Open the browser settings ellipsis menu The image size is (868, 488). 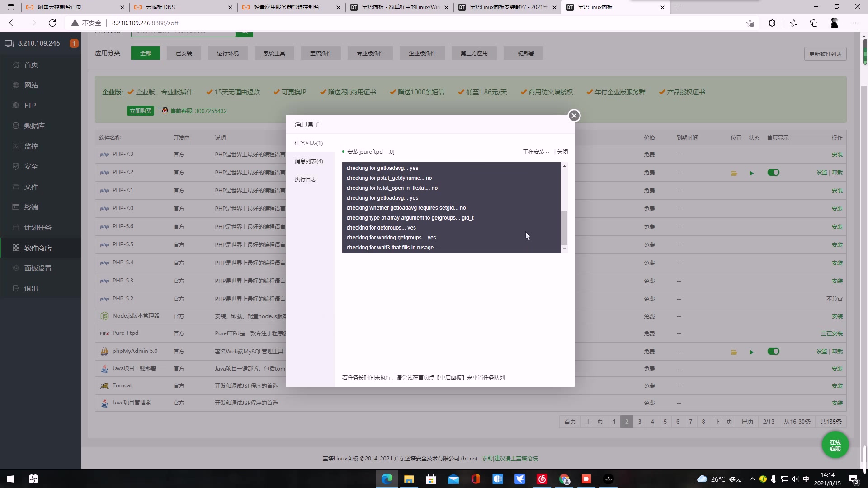[855, 23]
